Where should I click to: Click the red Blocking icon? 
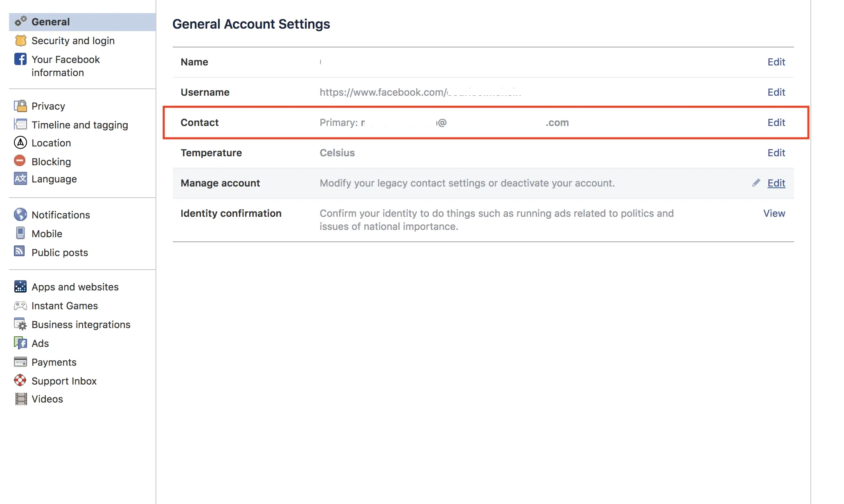tap(20, 161)
